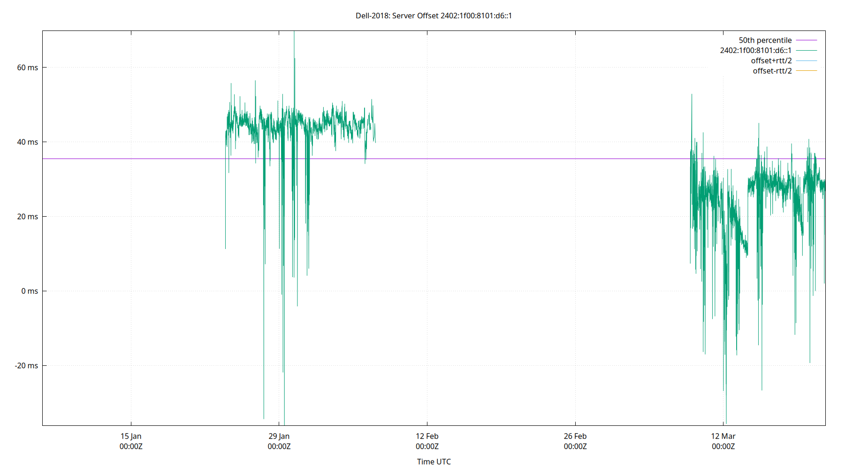Click the -20 ms axis label

pyautogui.click(x=27, y=365)
